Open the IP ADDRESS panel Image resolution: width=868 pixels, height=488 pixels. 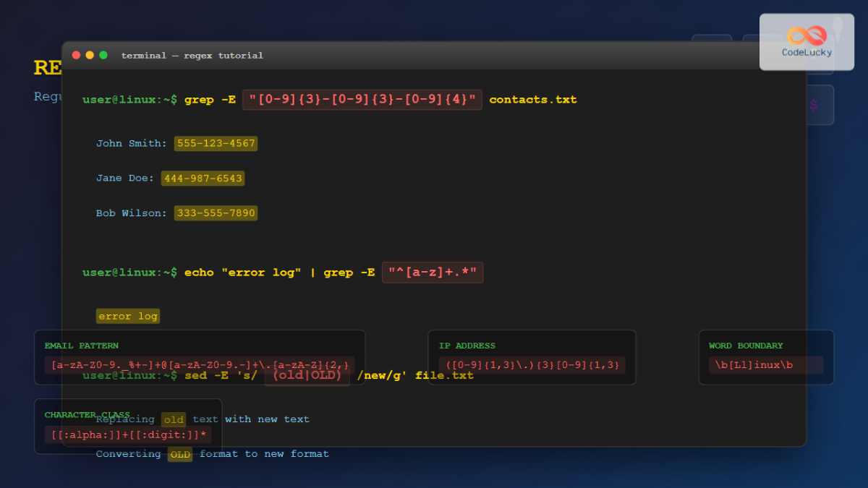532,358
